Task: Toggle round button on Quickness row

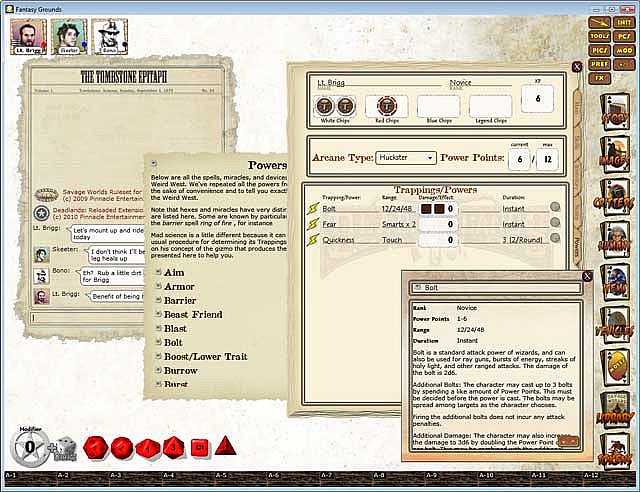Action: point(555,238)
